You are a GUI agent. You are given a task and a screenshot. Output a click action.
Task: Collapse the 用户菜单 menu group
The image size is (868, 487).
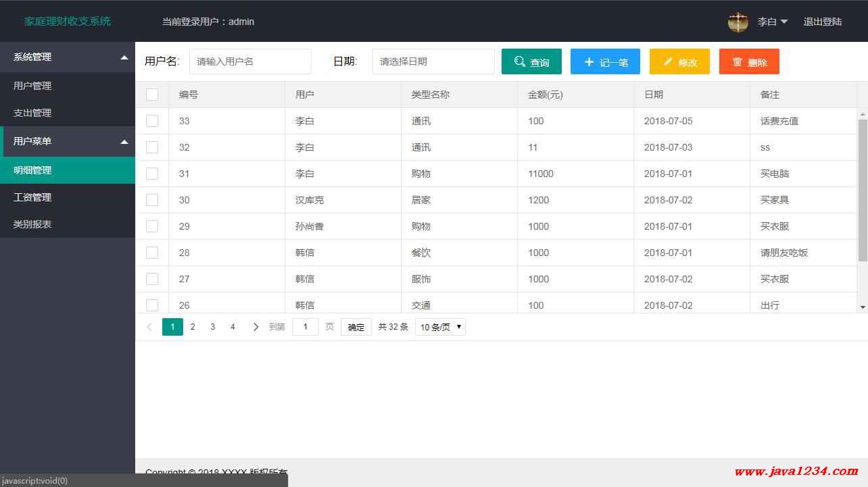(x=68, y=141)
